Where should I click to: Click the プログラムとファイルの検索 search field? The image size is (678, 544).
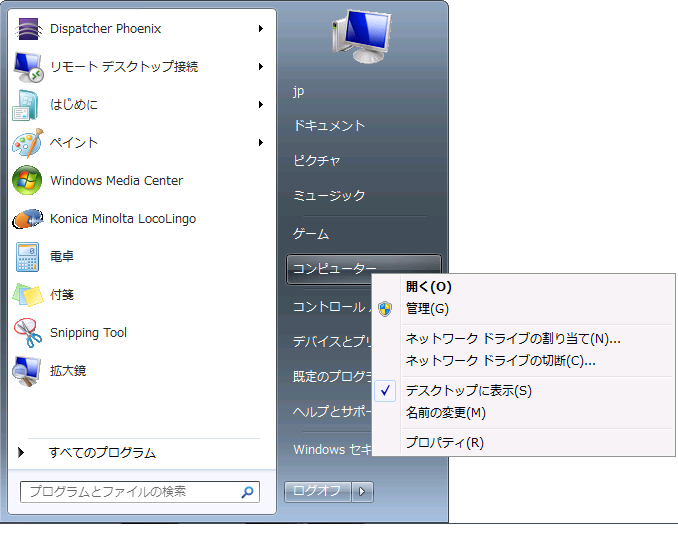coord(140,492)
